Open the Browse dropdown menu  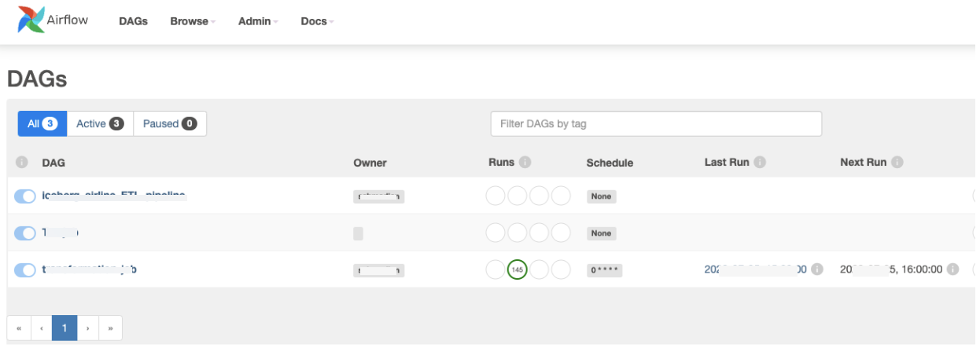pos(193,21)
